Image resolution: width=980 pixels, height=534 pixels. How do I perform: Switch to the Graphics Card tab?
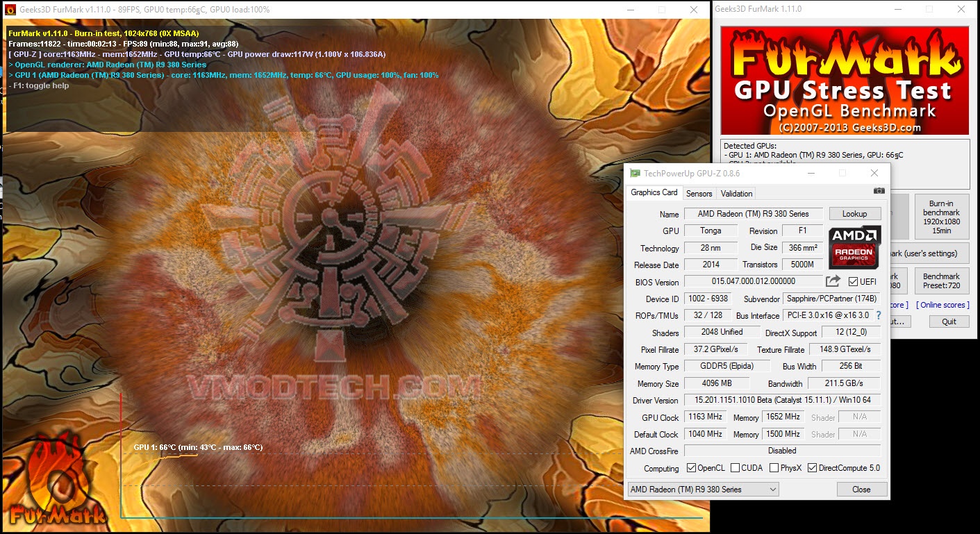(x=654, y=193)
